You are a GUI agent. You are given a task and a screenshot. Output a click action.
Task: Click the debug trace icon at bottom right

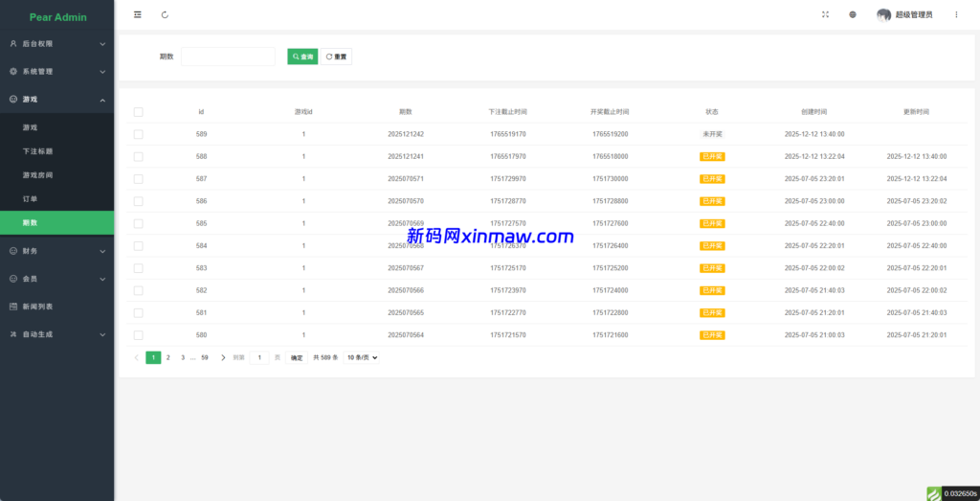(x=933, y=493)
